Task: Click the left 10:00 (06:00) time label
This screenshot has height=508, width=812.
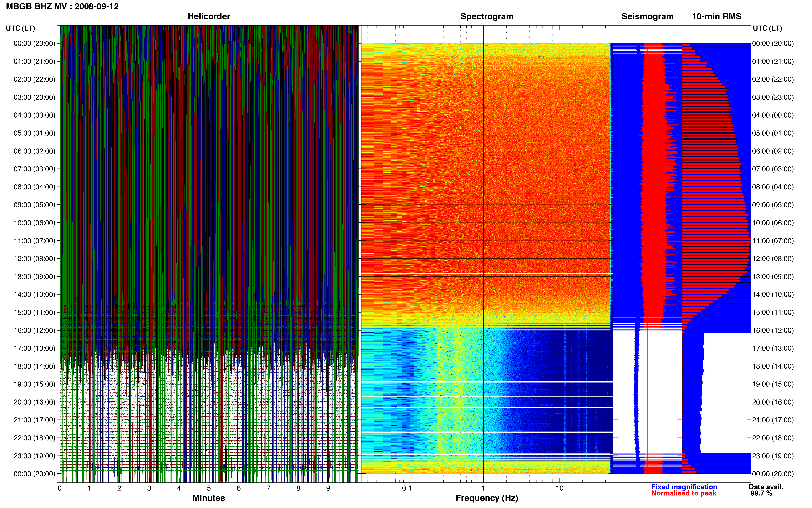Action: [x=34, y=223]
